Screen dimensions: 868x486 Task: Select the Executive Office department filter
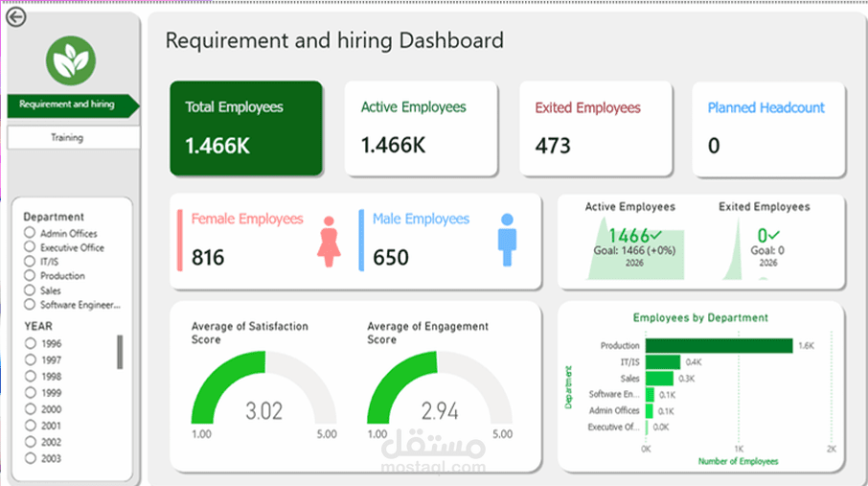tap(30, 247)
